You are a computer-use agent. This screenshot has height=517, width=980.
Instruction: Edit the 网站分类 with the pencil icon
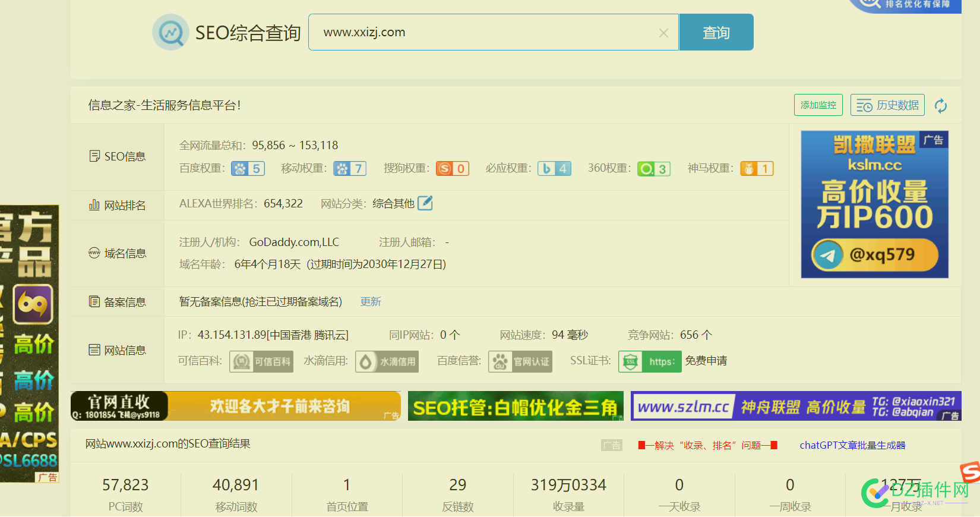[x=425, y=203]
